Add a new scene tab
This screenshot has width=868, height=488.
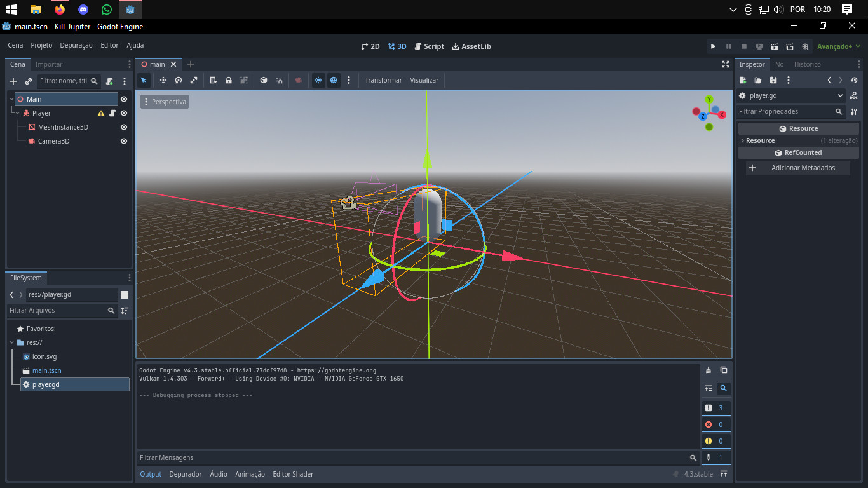pyautogui.click(x=190, y=64)
